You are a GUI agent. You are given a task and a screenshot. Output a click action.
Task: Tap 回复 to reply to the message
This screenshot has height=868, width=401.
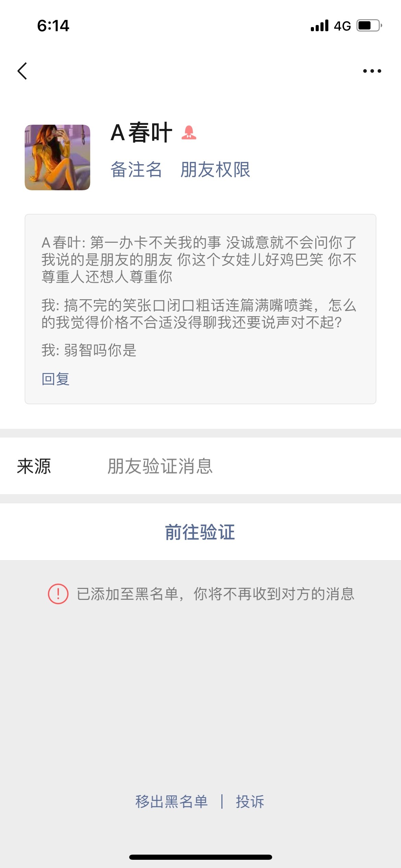pos(56,379)
